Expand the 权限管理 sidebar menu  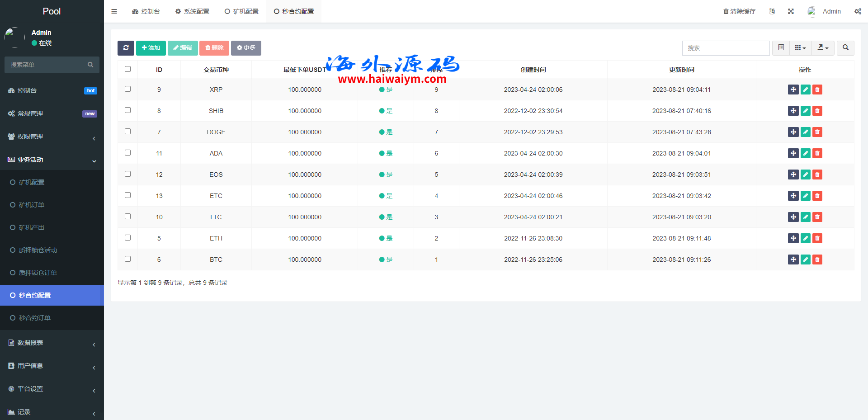click(x=52, y=137)
